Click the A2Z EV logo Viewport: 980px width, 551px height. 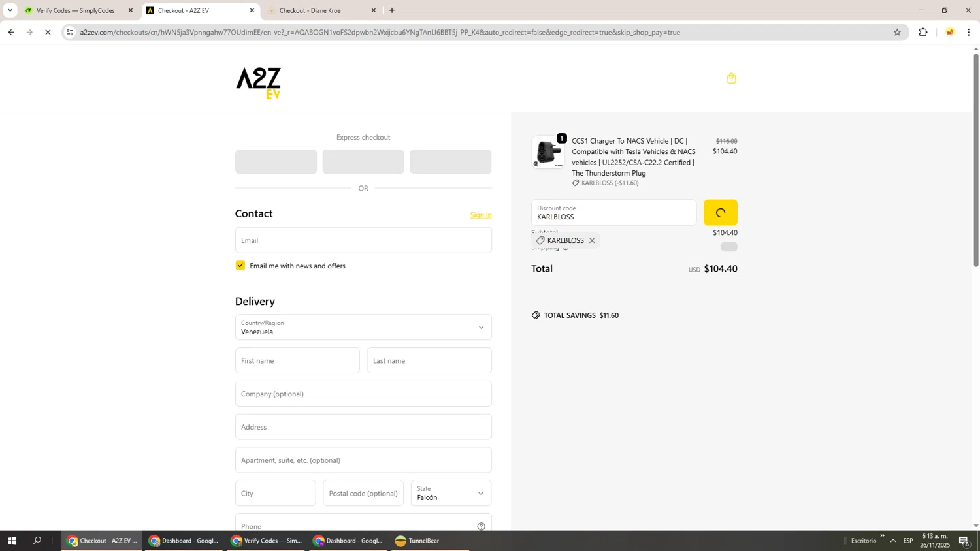tap(258, 83)
